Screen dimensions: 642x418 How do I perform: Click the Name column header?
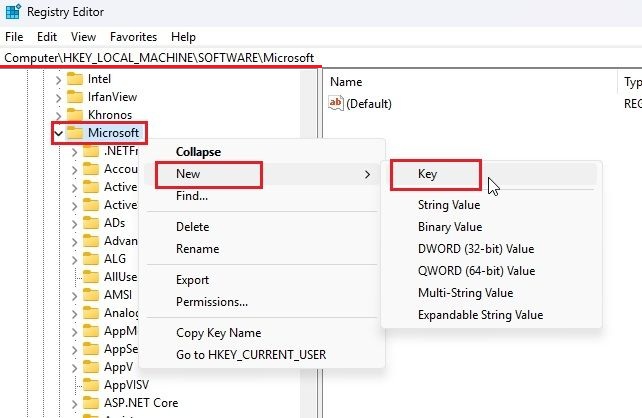470,82
